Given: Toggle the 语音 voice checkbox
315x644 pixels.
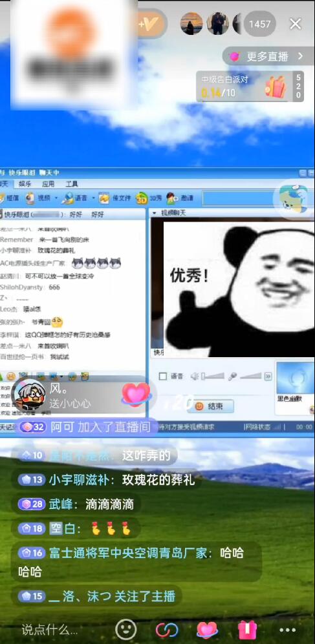Looking at the screenshot, I should (x=163, y=376).
